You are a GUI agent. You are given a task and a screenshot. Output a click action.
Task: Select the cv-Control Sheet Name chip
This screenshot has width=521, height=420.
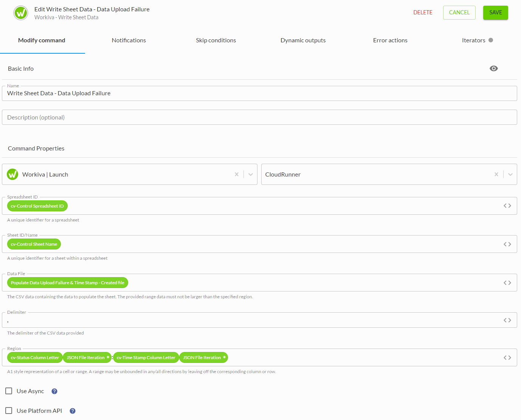click(34, 244)
